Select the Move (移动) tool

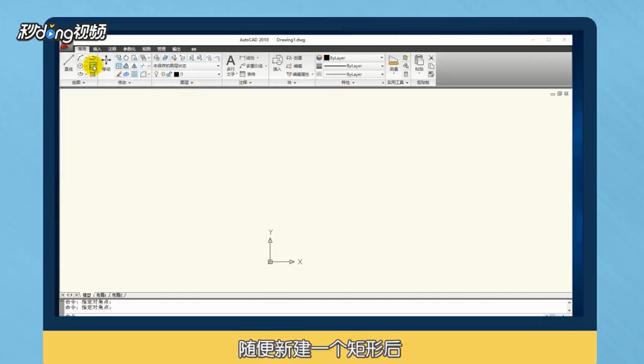pyautogui.click(x=106, y=62)
